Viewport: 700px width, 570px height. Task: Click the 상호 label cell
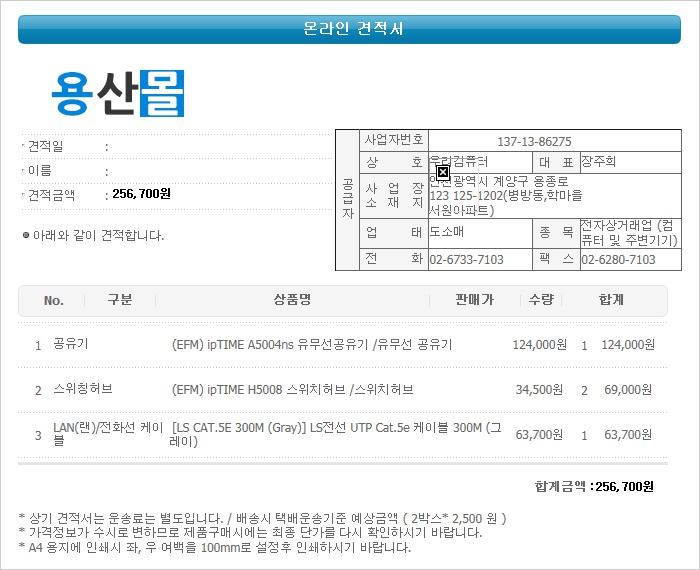[x=394, y=162]
